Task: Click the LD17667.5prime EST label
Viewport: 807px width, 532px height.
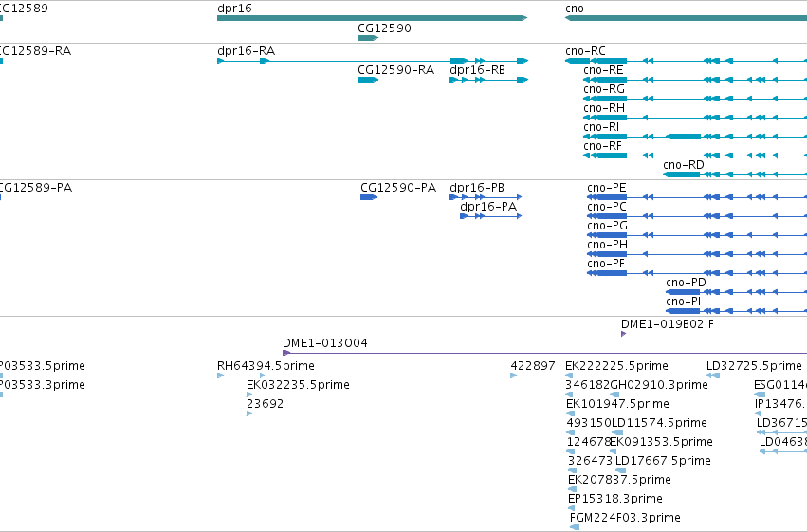Action: [x=664, y=461]
